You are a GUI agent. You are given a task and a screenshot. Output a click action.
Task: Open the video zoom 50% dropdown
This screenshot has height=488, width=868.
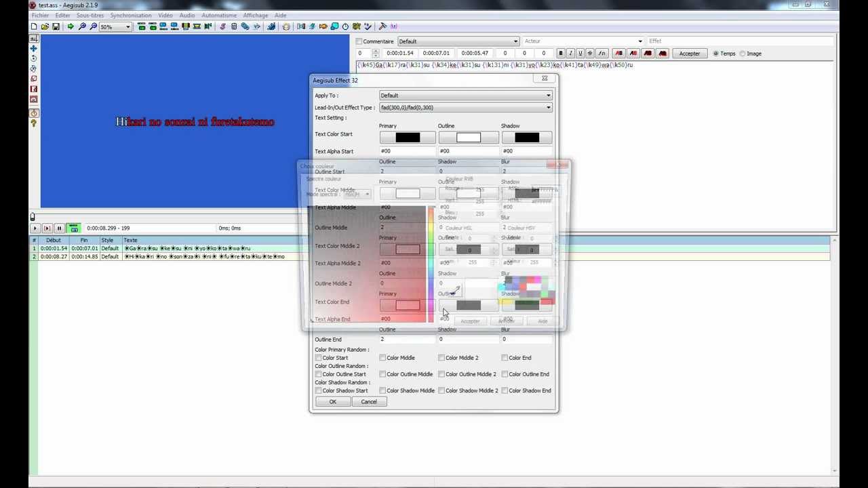click(115, 26)
